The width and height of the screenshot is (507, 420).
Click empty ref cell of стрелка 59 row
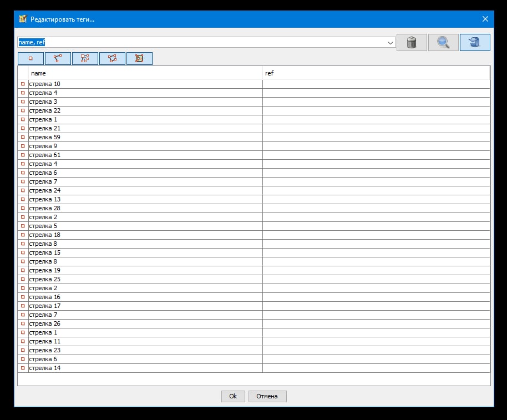click(377, 138)
